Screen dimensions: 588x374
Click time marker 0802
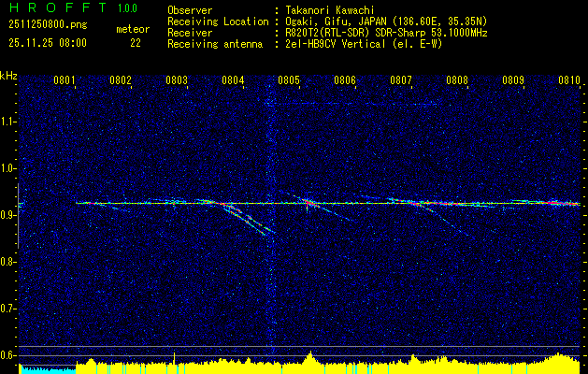[x=121, y=79]
